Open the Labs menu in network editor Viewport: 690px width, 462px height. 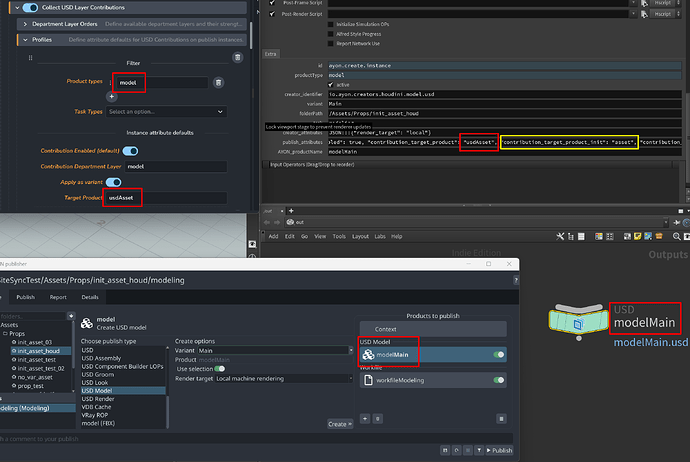pos(380,237)
